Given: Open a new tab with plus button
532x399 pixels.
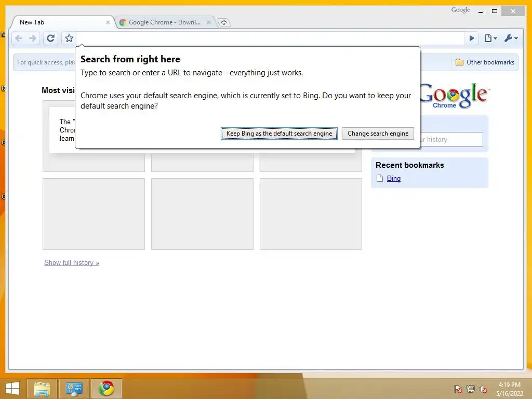Looking at the screenshot, I should click(223, 22).
